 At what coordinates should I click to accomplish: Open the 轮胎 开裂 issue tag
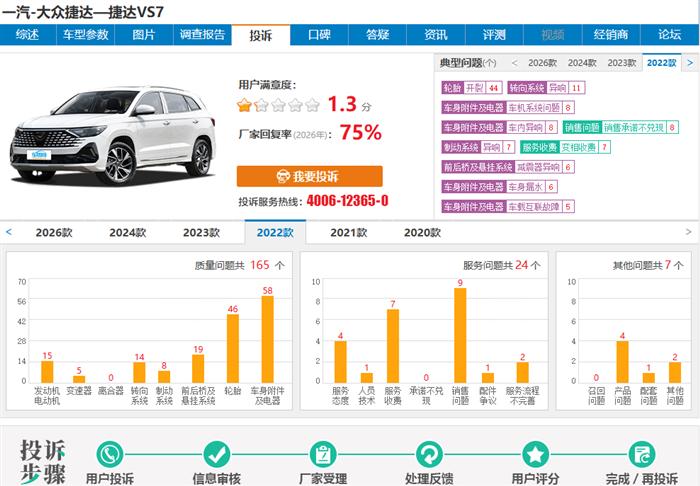coord(471,88)
